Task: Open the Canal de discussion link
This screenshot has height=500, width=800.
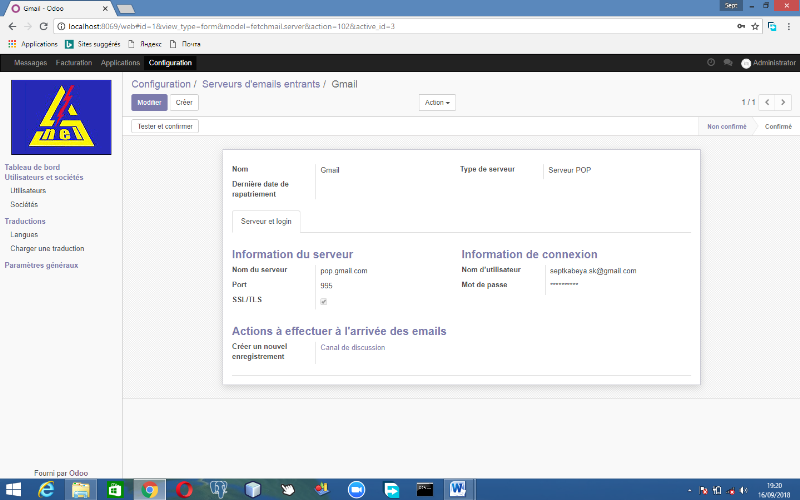Action: point(352,348)
